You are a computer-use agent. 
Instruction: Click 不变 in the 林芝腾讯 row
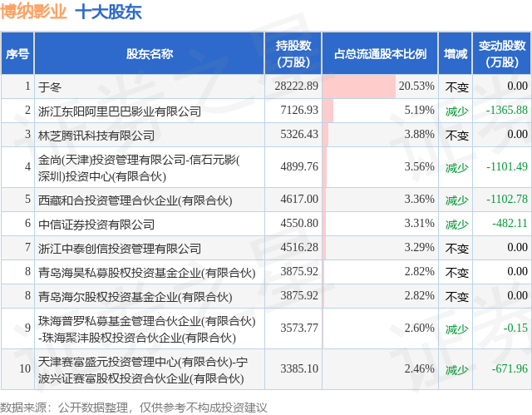pyautogui.click(x=456, y=136)
